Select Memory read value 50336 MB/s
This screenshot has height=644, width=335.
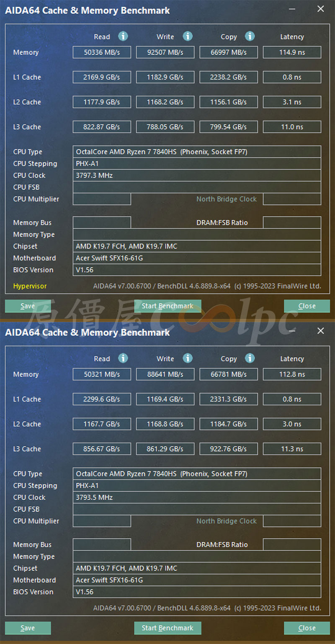pyautogui.click(x=102, y=52)
